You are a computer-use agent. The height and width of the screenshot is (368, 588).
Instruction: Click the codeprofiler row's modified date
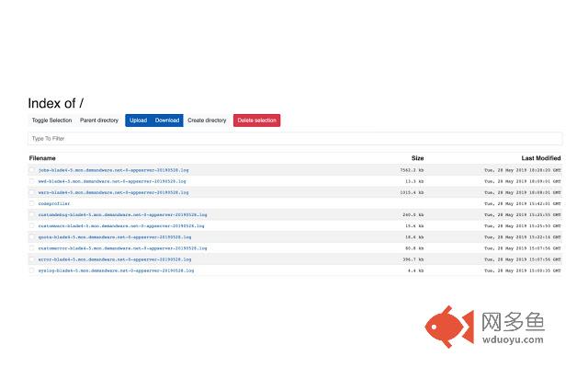pos(523,203)
